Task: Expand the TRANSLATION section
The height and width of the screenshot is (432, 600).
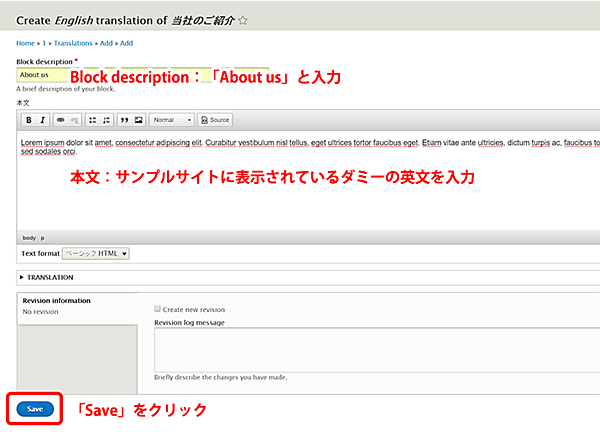Action: (50, 277)
